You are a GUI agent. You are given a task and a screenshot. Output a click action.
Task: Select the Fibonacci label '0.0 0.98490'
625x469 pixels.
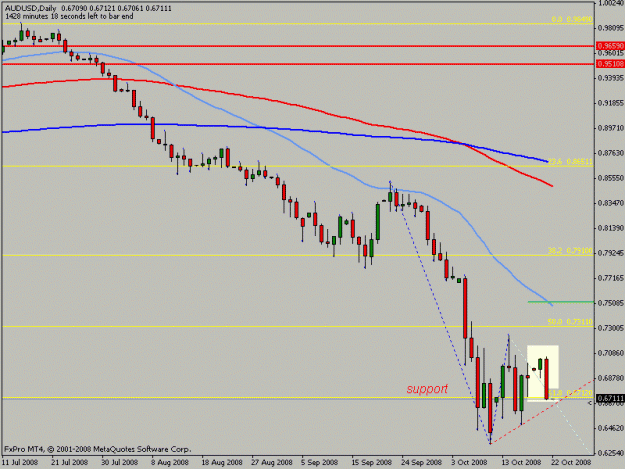click(x=572, y=19)
